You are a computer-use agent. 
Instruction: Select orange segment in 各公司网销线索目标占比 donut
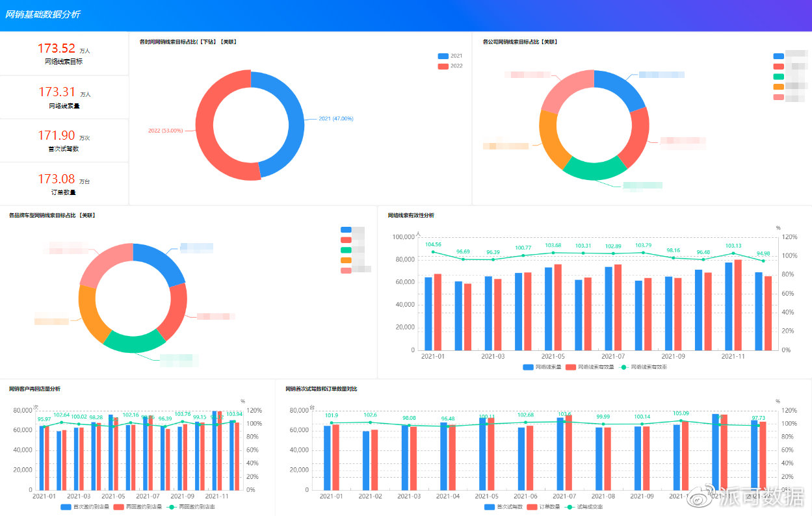click(550, 140)
